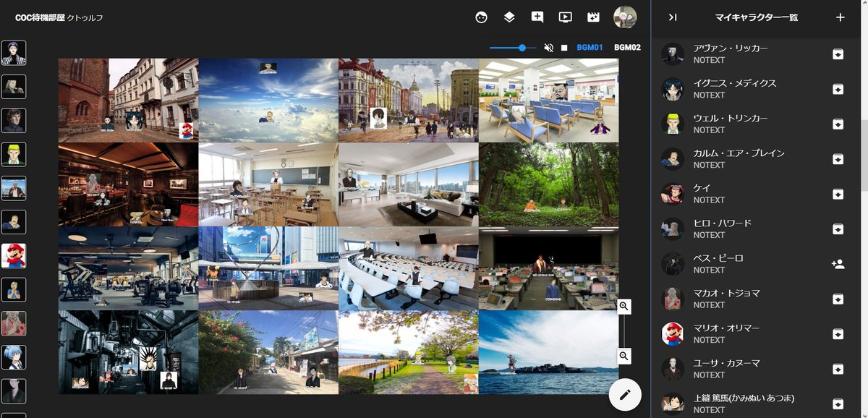The width and height of the screenshot is (868, 418).
Task: Click the hospital waiting room scene
Action: (548, 101)
